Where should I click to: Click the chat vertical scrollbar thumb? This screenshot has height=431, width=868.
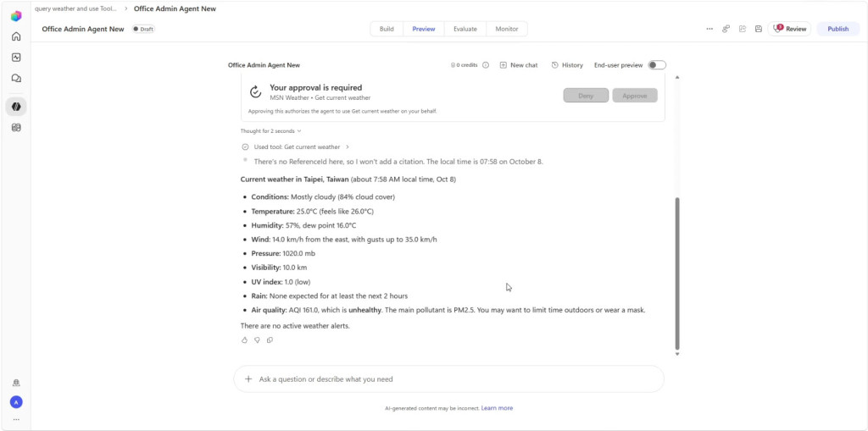(677, 273)
